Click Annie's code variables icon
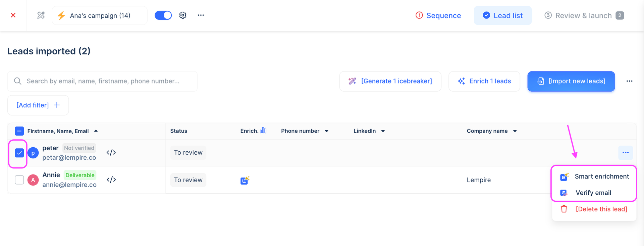644x246 pixels. tap(111, 180)
